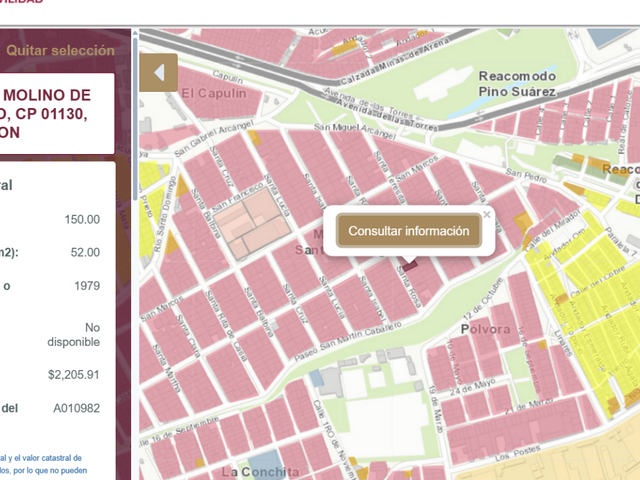
Task: Click the address card showing CP 01130
Action: coord(57,113)
